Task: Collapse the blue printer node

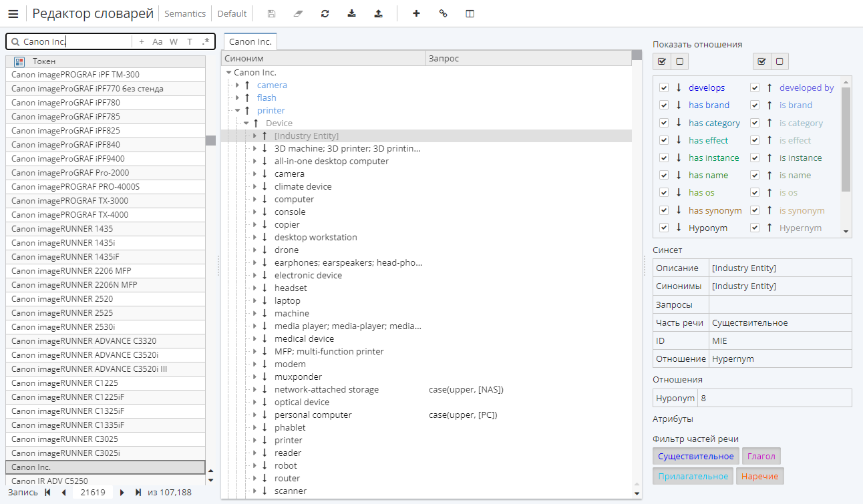Action: point(237,110)
